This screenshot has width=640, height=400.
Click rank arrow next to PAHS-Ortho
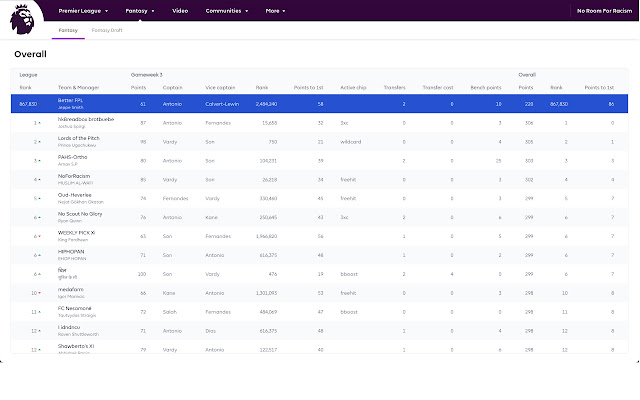pyautogui.click(x=40, y=160)
